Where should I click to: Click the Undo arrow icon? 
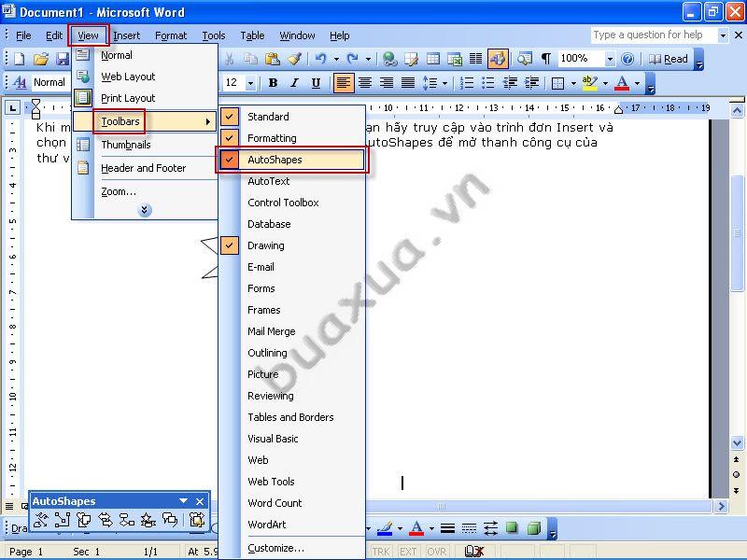(x=321, y=59)
